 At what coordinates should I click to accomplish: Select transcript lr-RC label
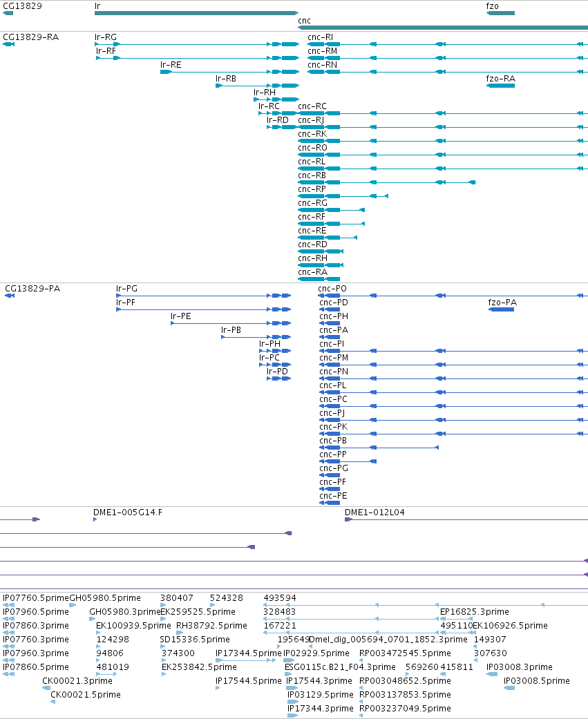pos(269,106)
